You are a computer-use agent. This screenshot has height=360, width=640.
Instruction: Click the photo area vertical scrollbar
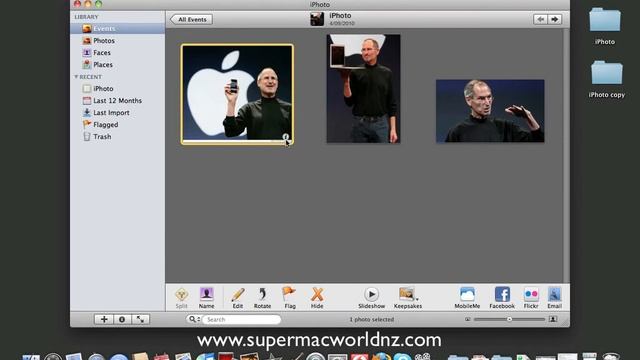(566, 155)
